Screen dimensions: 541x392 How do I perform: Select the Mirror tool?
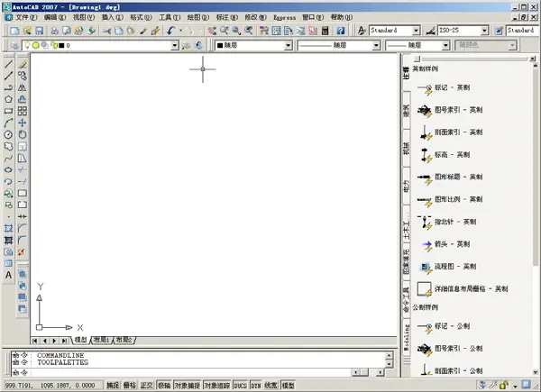point(22,87)
